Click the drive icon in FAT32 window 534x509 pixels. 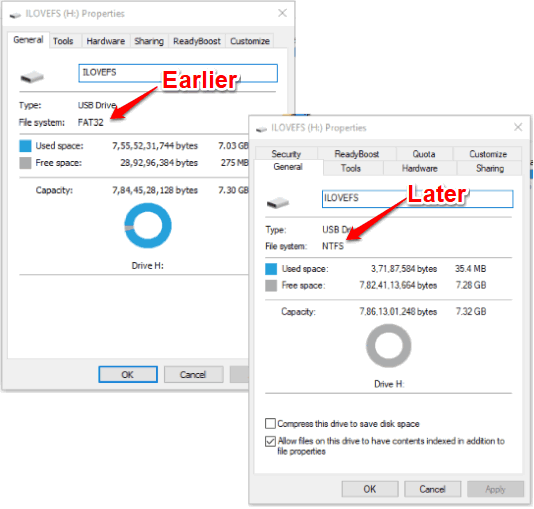tap(32, 77)
